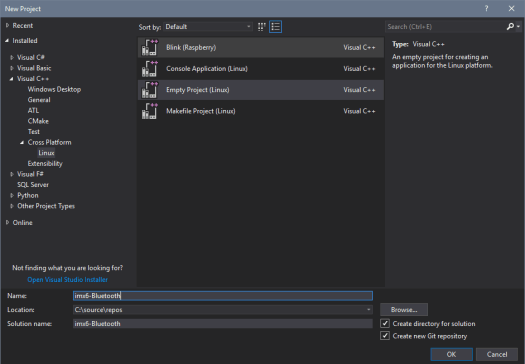Click Cancel button
The height and width of the screenshot is (364, 525).
(x=497, y=354)
